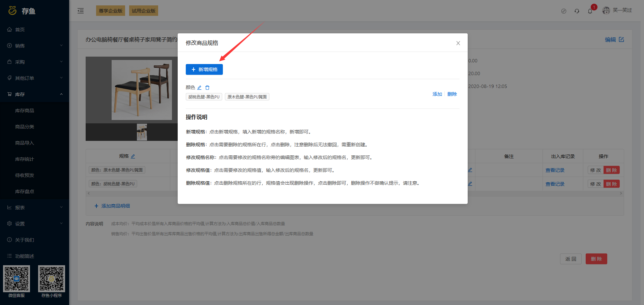
Task: Click the 编辑 link at top right
Action: point(610,40)
